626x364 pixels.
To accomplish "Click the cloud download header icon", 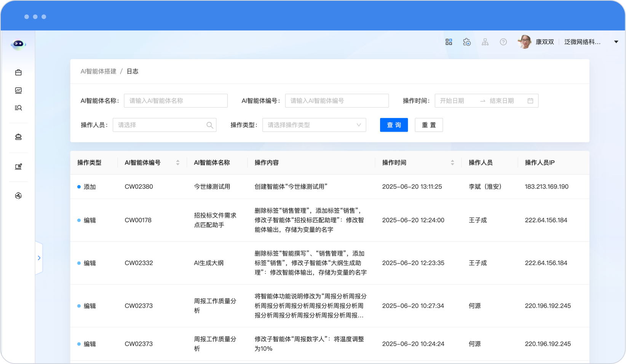I will click(x=467, y=42).
